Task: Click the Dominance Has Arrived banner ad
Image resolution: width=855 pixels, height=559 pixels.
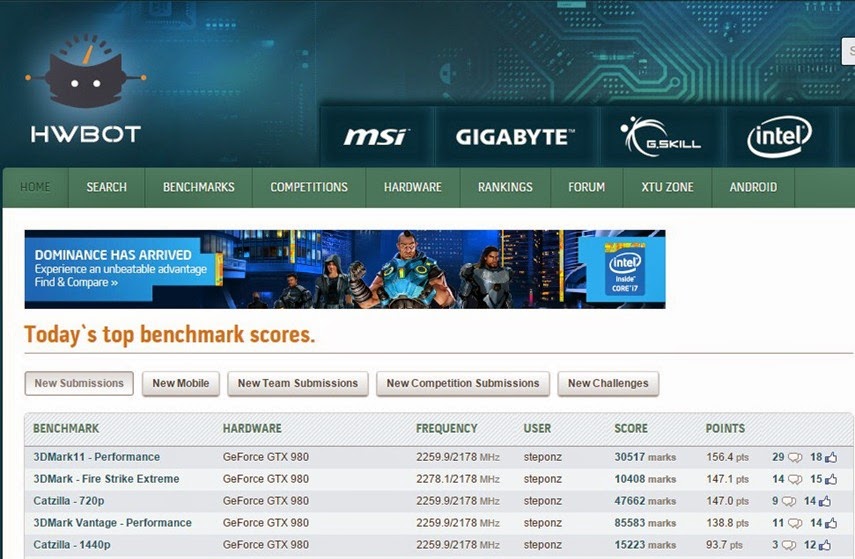Action: (345, 269)
